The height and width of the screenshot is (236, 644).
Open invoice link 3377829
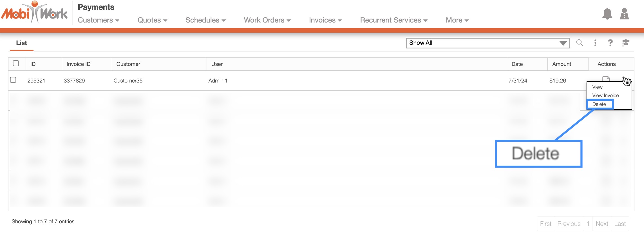click(x=74, y=81)
